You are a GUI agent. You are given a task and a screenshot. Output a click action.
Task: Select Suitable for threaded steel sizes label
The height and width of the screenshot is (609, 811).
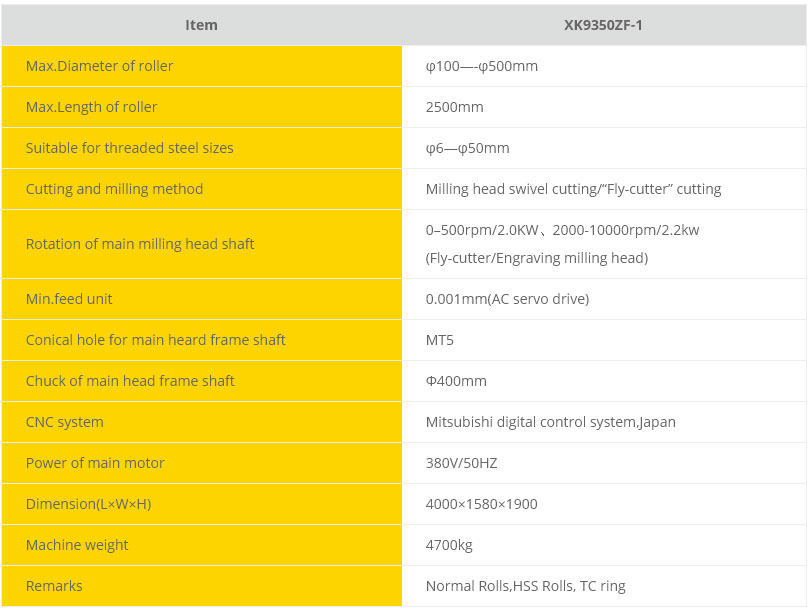(129, 147)
